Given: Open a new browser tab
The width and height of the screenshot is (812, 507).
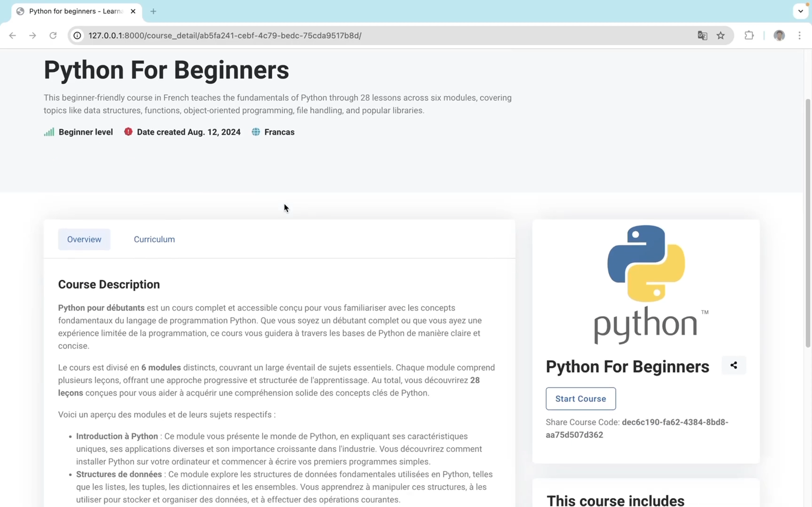Looking at the screenshot, I should coord(153,11).
